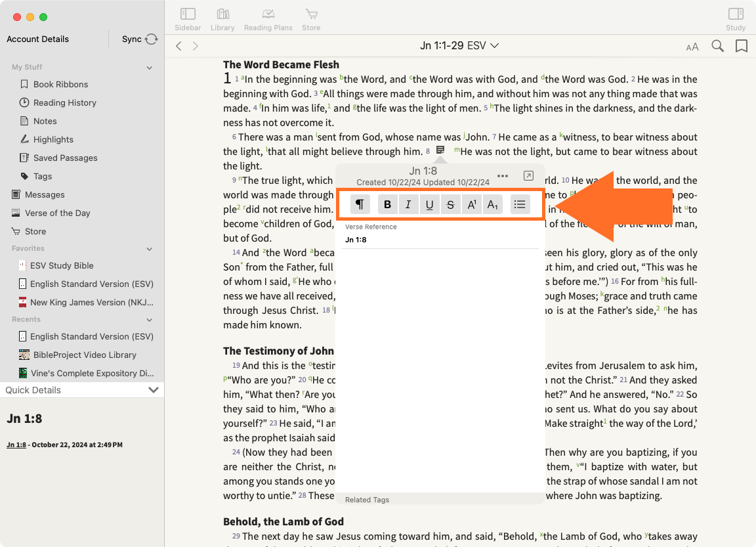756x547 pixels.
Task: Click the note icon beside verse 8
Action: (440, 150)
